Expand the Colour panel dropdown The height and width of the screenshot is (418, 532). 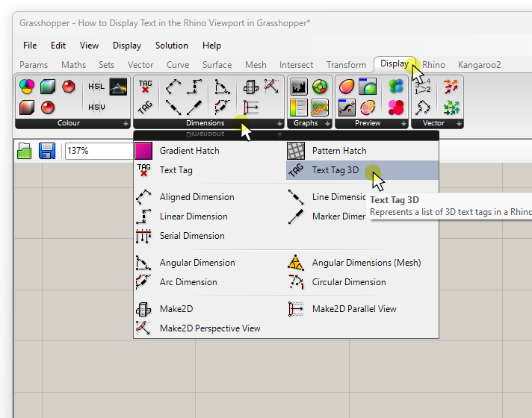(x=126, y=124)
